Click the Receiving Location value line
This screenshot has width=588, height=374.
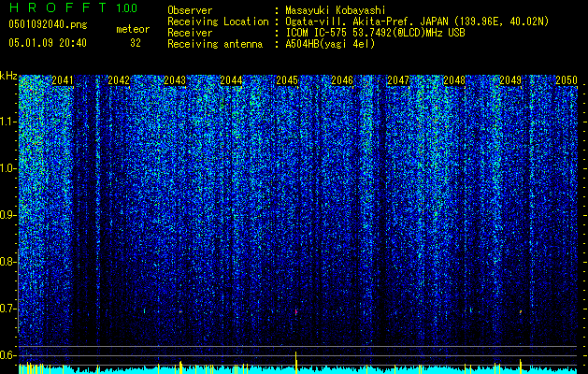pos(417,22)
